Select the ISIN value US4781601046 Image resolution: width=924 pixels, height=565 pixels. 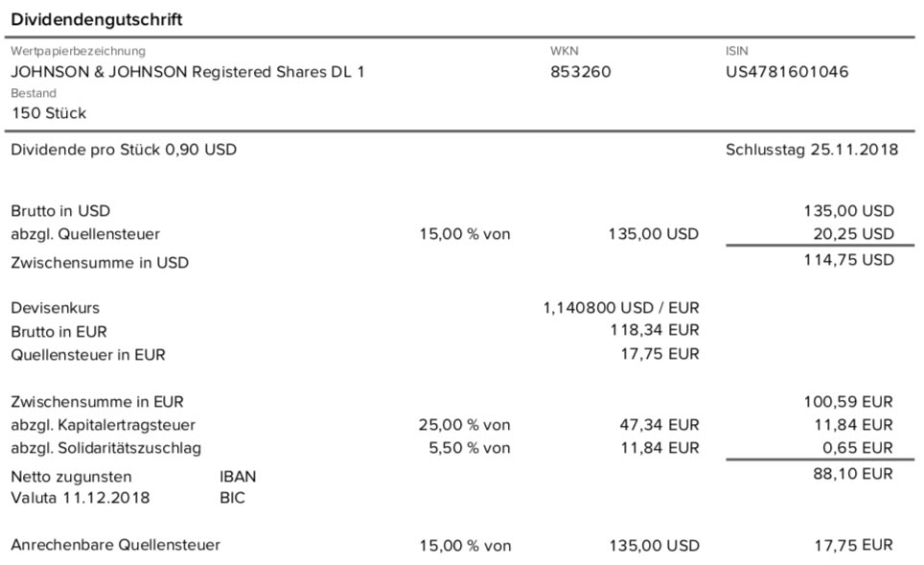(787, 72)
